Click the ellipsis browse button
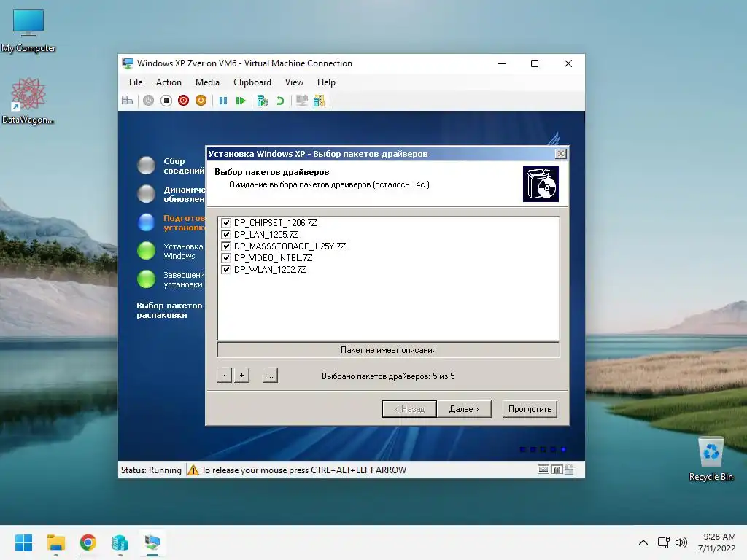Viewport: 747px width, 560px height. tap(270, 376)
